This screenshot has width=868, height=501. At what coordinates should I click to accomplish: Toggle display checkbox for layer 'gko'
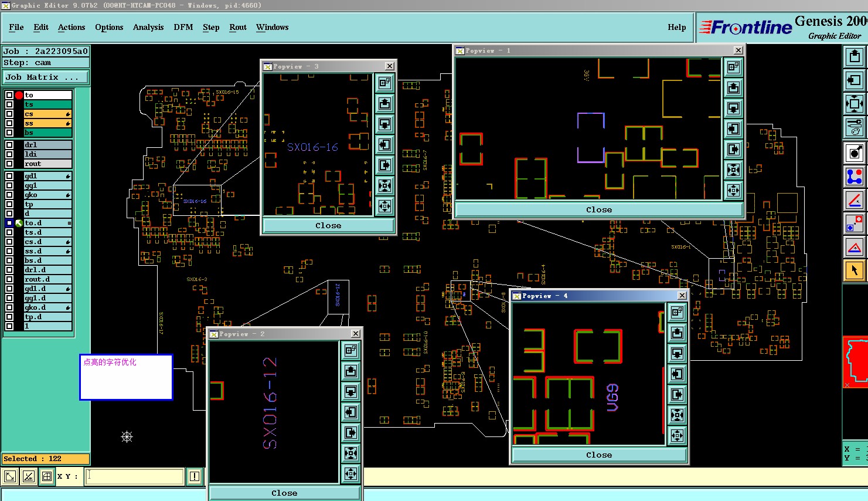(9, 195)
